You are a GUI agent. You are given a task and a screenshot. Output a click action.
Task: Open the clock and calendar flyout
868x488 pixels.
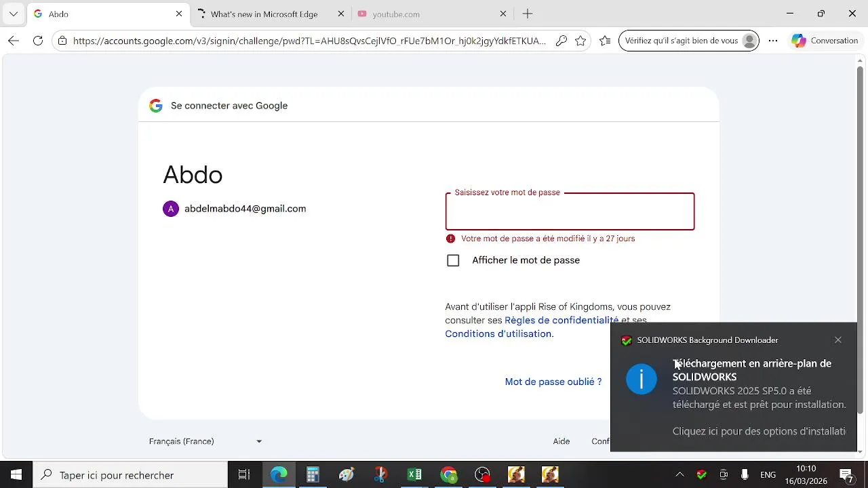click(806, 475)
